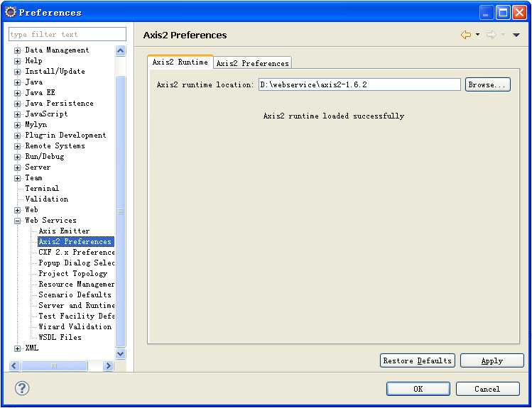532x408 pixels.
Task: Select Wizard Validation item
Action: (75, 326)
